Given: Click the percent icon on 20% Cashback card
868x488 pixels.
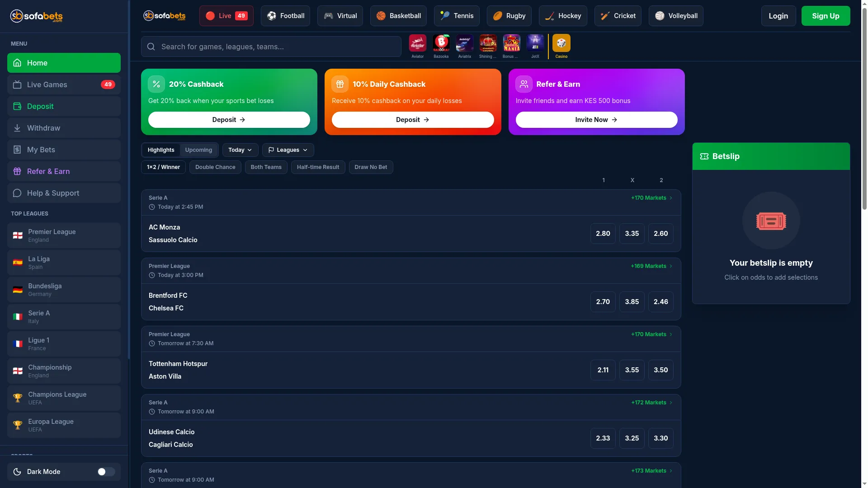Looking at the screenshot, I should (156, 84).
